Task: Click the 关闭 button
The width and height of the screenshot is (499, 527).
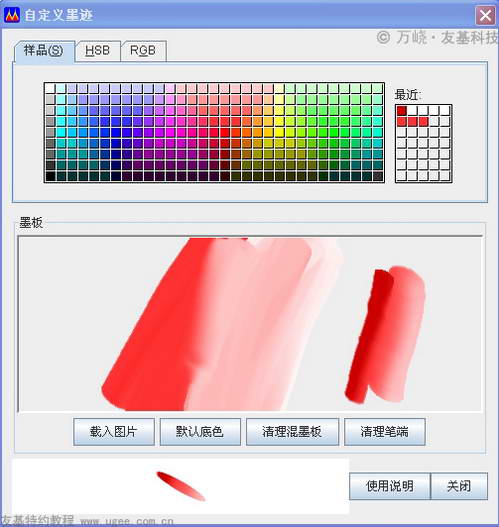Action: coord(459,486)
